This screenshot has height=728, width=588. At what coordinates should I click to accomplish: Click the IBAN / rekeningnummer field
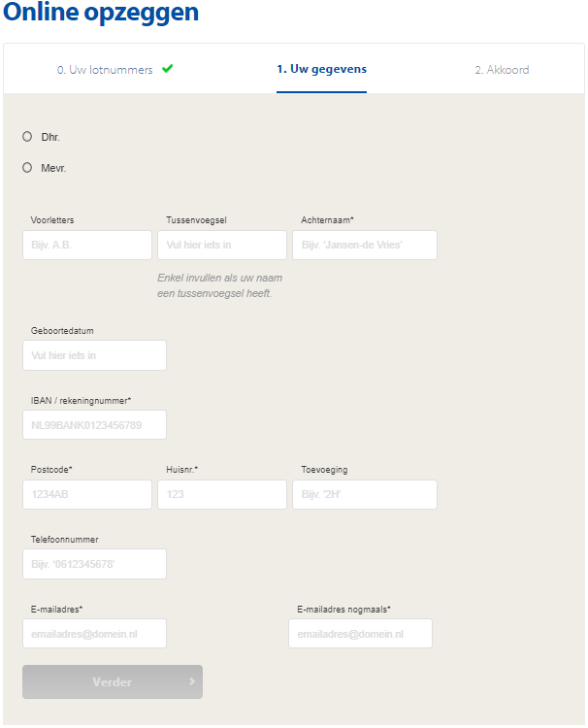point(94,424)
